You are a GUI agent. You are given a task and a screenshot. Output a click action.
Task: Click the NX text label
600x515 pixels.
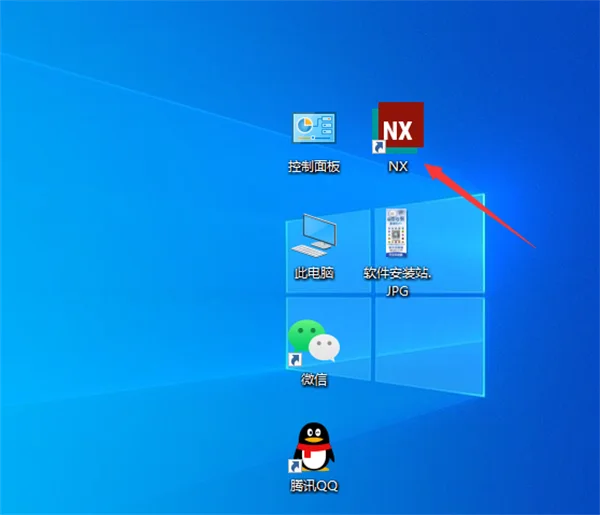point(398,166)
